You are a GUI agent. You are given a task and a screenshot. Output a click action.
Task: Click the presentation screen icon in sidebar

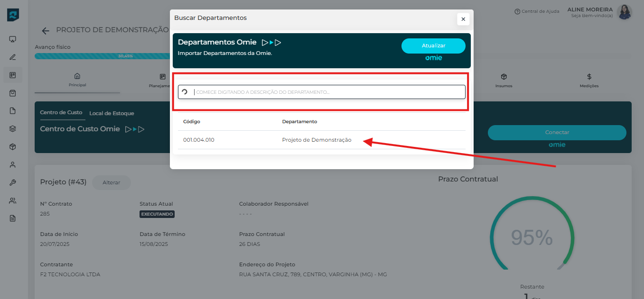point(13,39)
